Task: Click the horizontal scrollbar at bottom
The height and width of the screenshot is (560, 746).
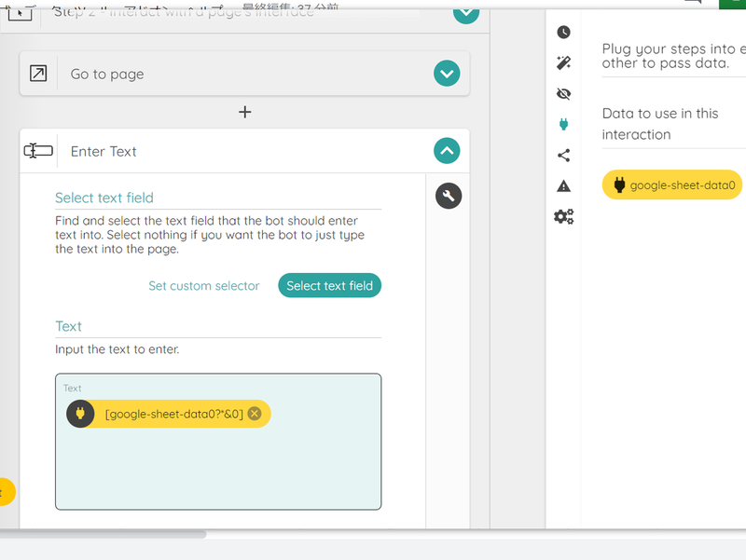Action: click(x=103, y=534)
